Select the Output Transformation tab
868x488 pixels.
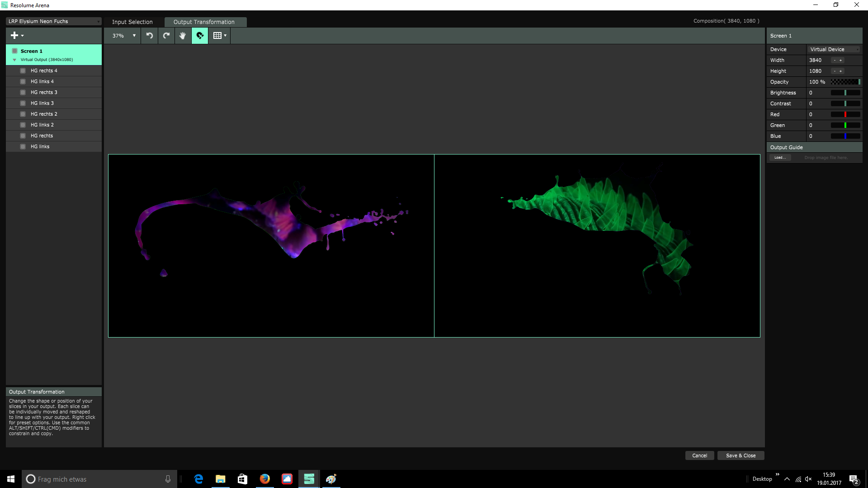click(204, 22)
